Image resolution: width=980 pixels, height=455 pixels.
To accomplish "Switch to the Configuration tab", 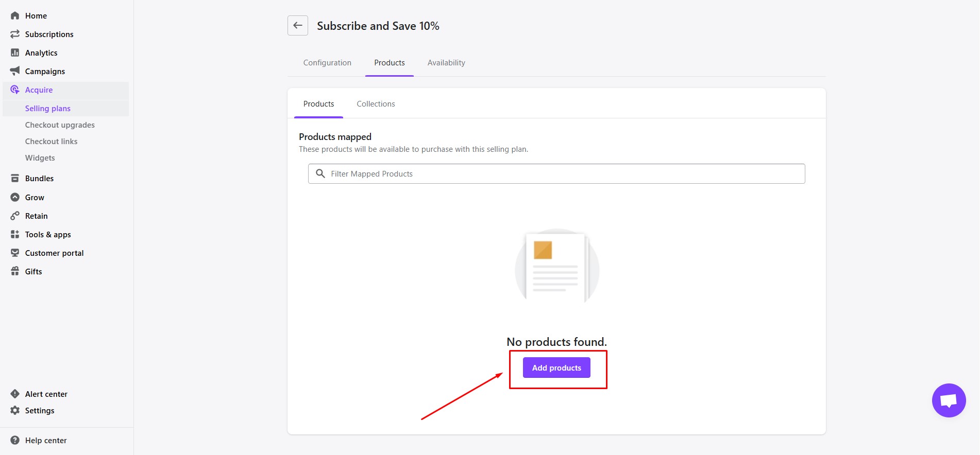I will pos(327,63).
